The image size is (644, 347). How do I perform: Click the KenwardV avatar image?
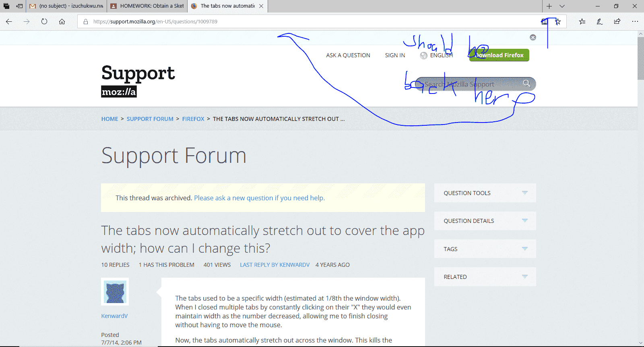115,292
